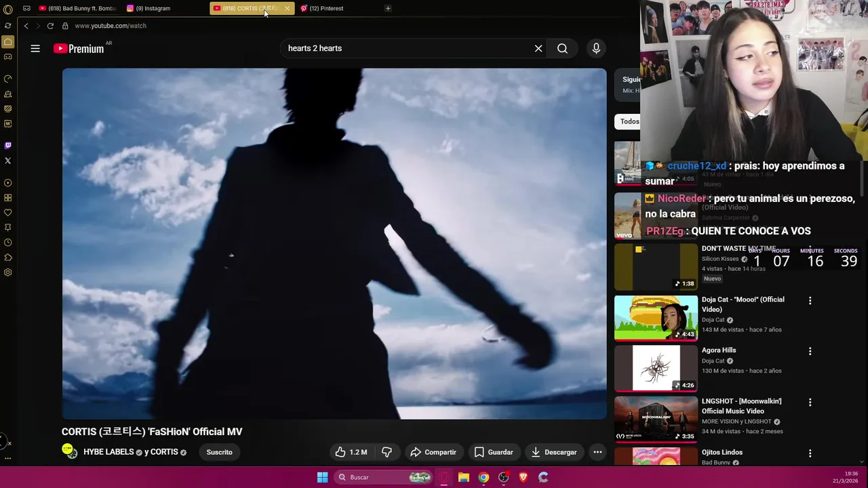Screen dimensions: 868x488
Task: Open a new browser tab
Action: pyautogui.click(x=388, y=8)
